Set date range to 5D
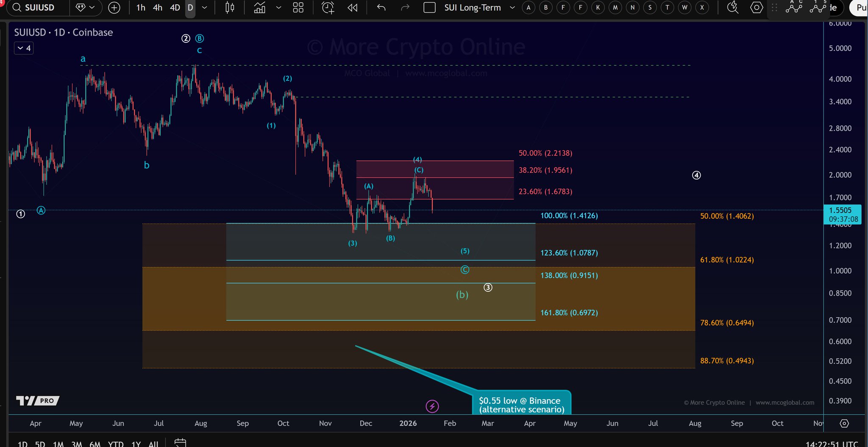This screenshot has width=868, height=447. coord(40,444)
